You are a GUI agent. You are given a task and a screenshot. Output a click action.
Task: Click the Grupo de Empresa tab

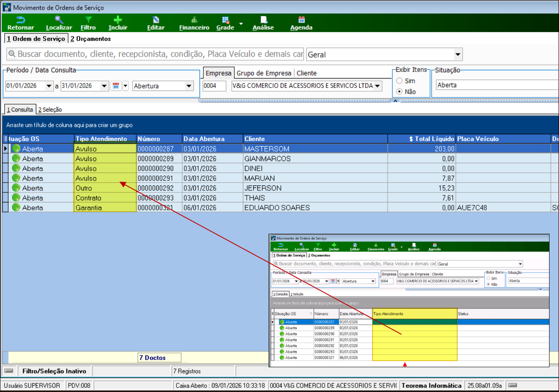(264, 73)
